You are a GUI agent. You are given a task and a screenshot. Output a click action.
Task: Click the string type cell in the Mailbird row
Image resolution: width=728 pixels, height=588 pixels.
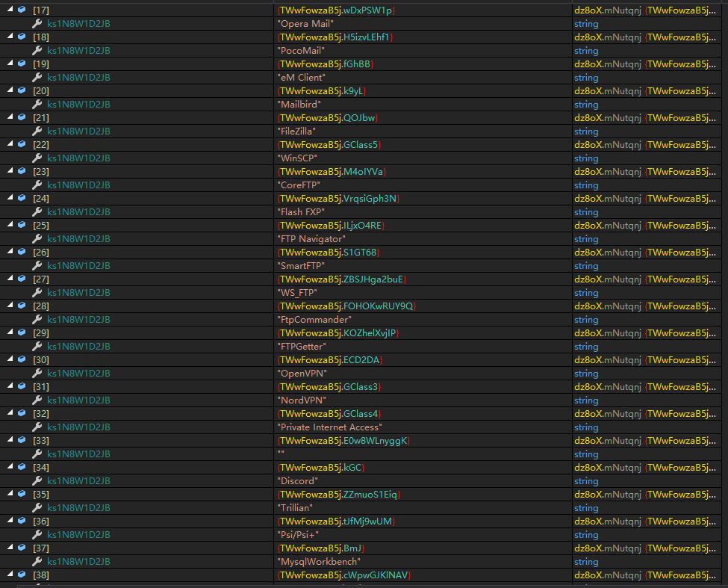pyautogui.click(x=586, y=105)
